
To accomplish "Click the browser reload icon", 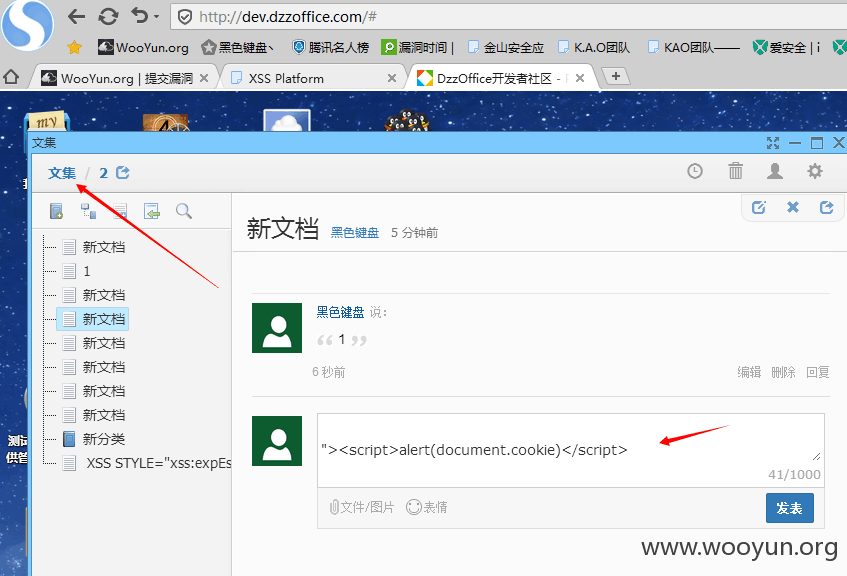I will [108, 17].
